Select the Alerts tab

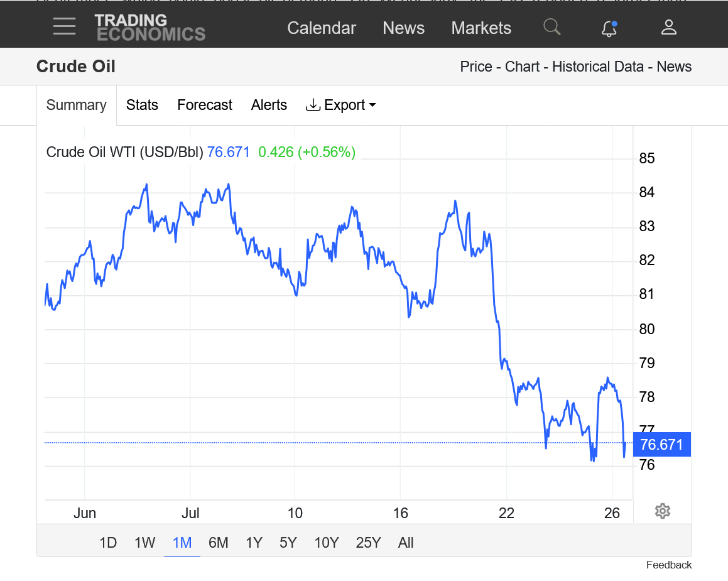(269, 105)
